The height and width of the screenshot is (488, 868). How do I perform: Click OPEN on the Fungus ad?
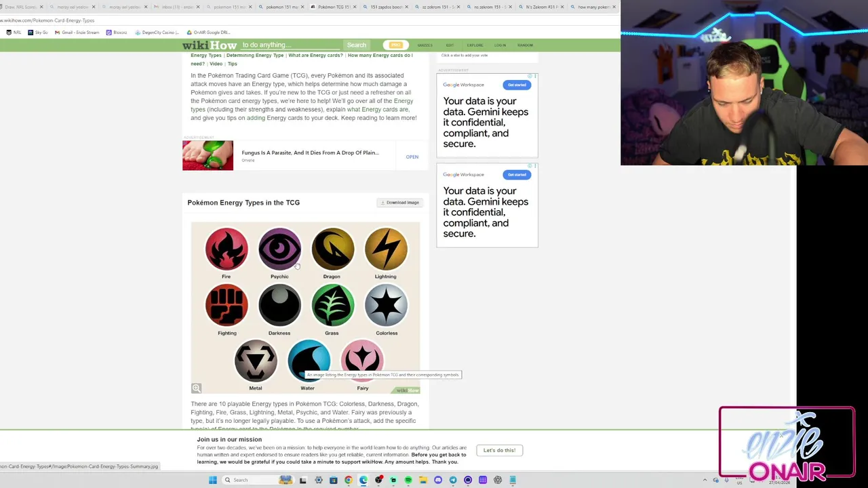coord(412,157)
